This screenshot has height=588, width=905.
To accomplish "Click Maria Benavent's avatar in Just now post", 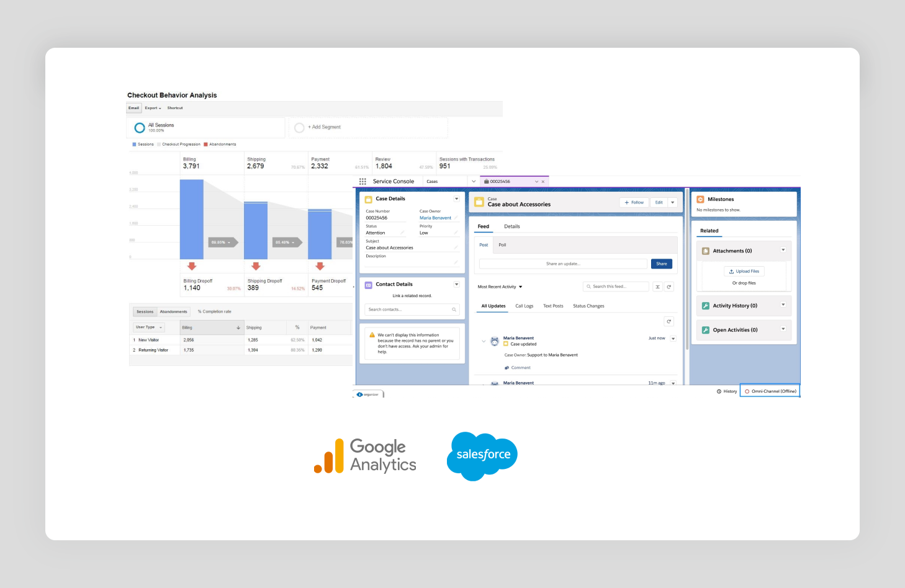I will [x=495, y=341].
